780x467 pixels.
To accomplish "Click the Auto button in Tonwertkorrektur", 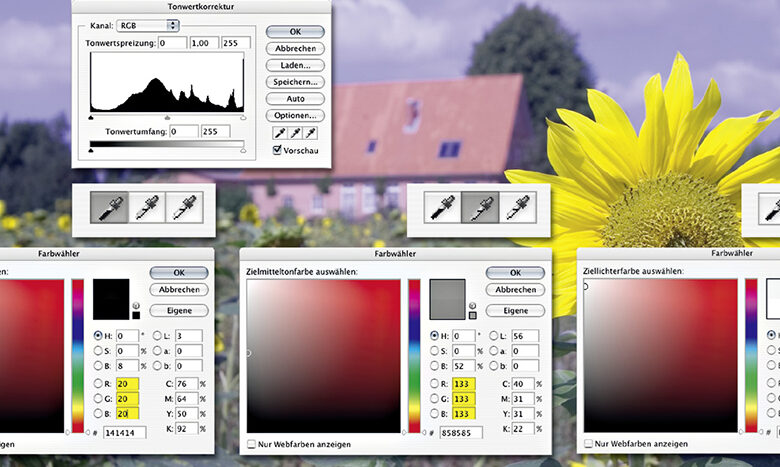I will tap(295, 99).
